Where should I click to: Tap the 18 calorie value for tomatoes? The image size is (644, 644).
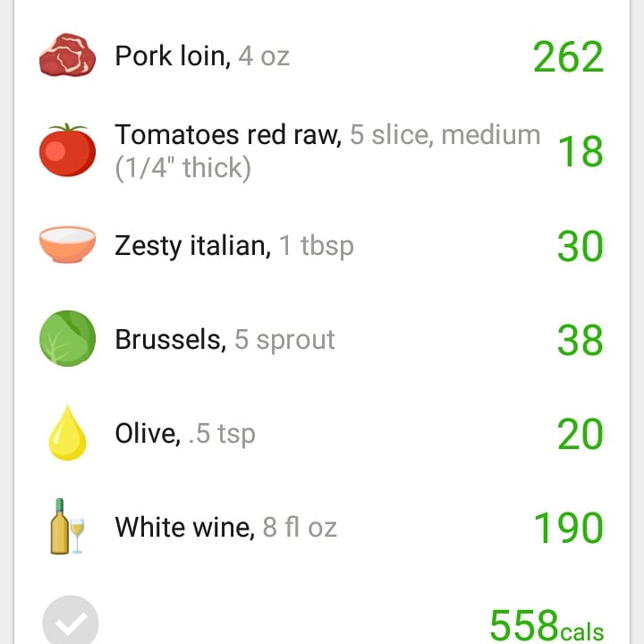(580, 151)
